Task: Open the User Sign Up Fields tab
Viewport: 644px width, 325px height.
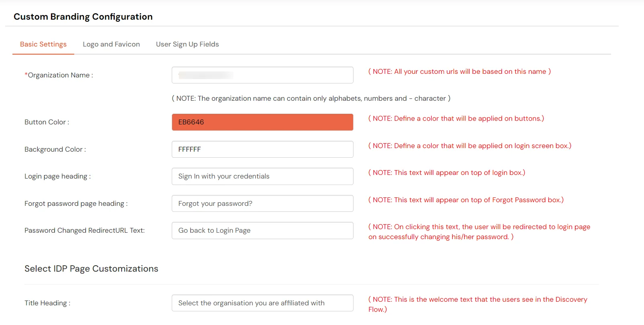Action: [187, 44]
